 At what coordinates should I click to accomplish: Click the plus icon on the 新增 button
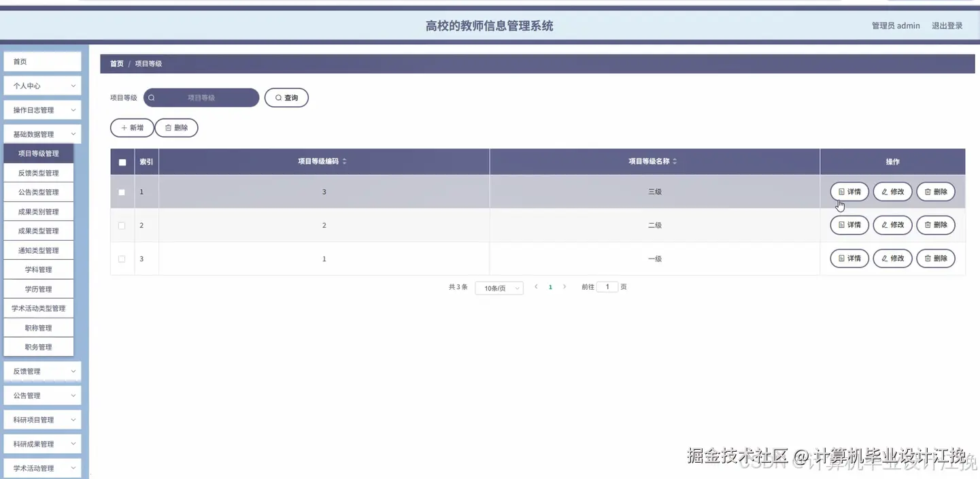click(123, 127)
